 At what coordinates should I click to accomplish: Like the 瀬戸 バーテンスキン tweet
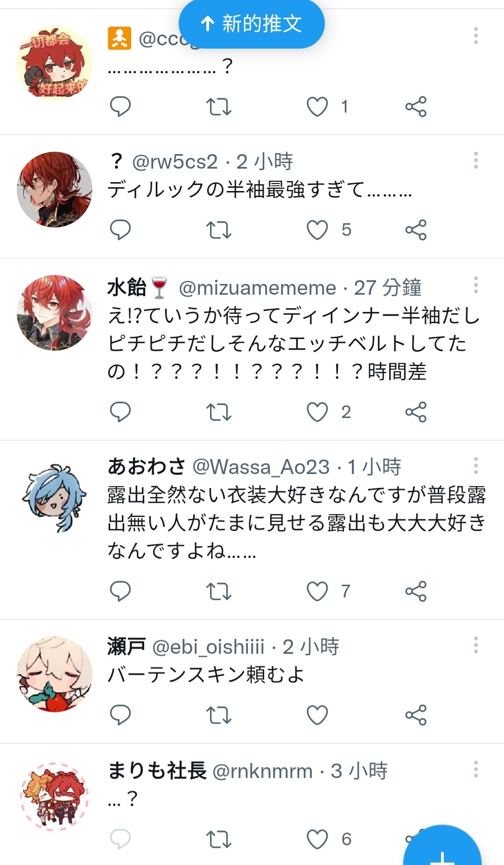point(317,715)
